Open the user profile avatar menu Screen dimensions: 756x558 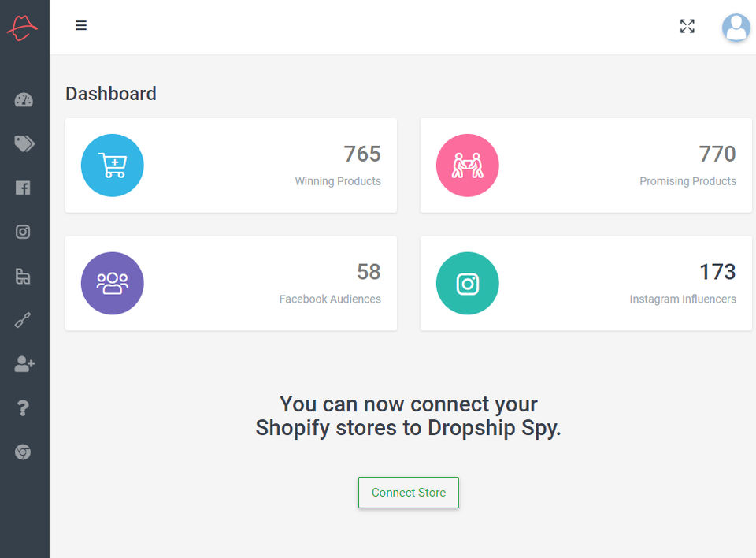click(x=736, y=28)
